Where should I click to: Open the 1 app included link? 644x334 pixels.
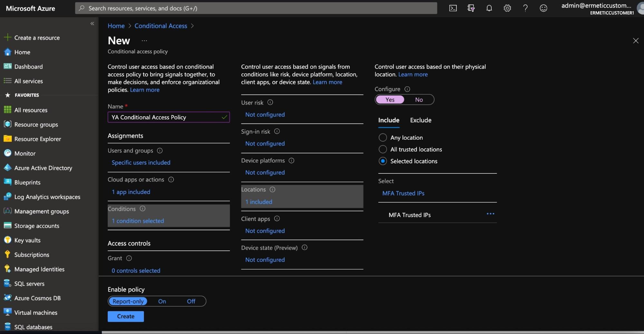[x=131, y=192]
